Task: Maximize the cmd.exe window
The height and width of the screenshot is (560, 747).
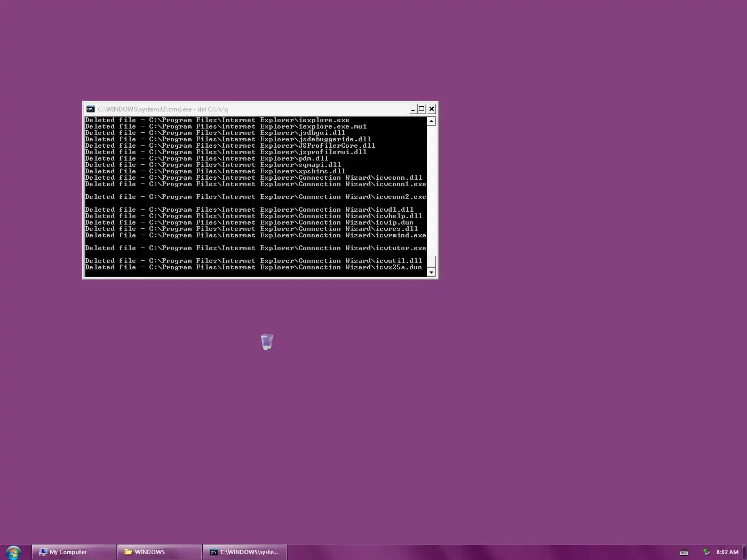Action: pyautogui.click(x=422, y=109)
